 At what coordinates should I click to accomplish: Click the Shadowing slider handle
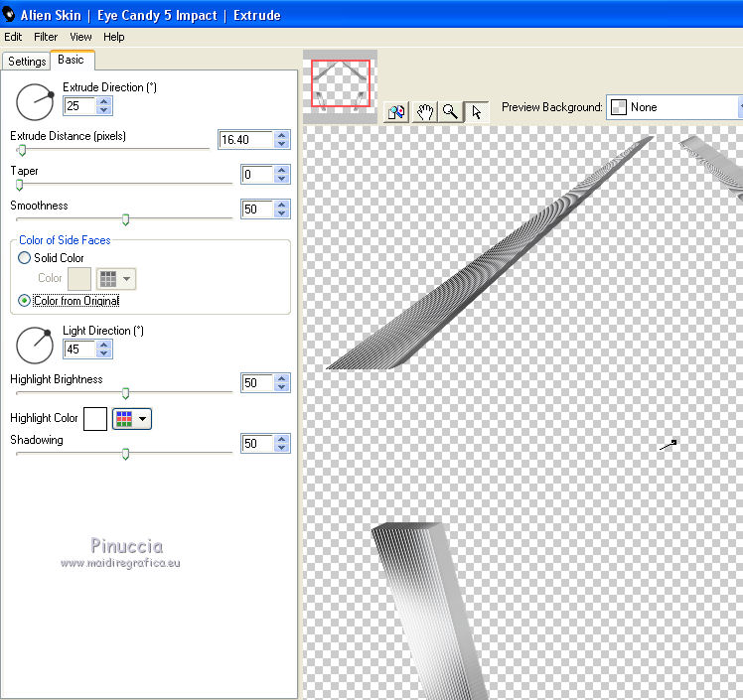click(x=125, y=454)
